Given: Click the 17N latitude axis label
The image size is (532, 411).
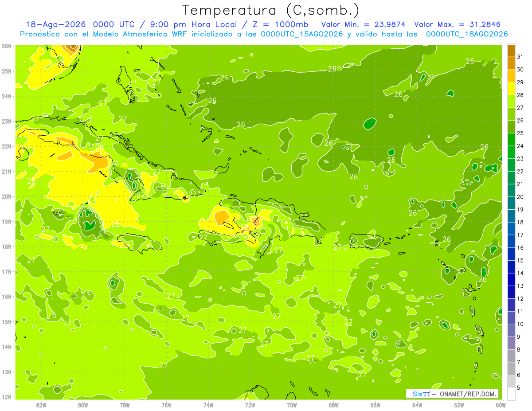Looking at the screenshot, I should pyautogui.click(x=6, y=272).
